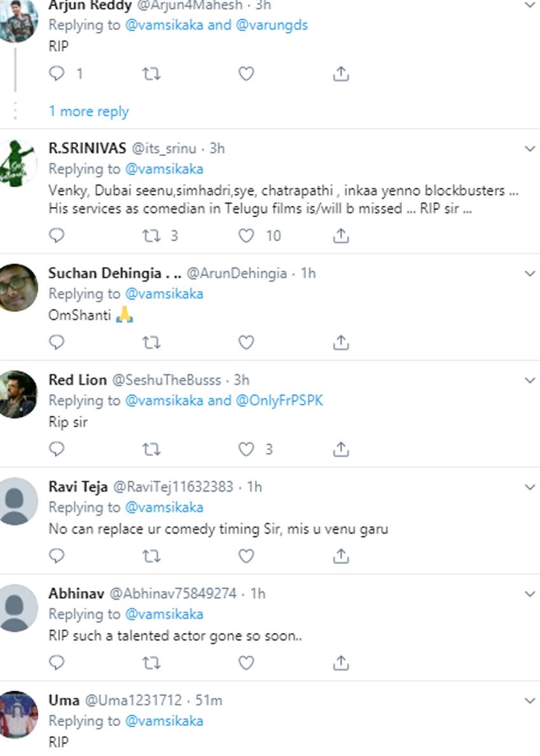Retweet Abhinav's talented actor tweet
540x756 pixels.
pyautogui.click(x=151, y=663)
